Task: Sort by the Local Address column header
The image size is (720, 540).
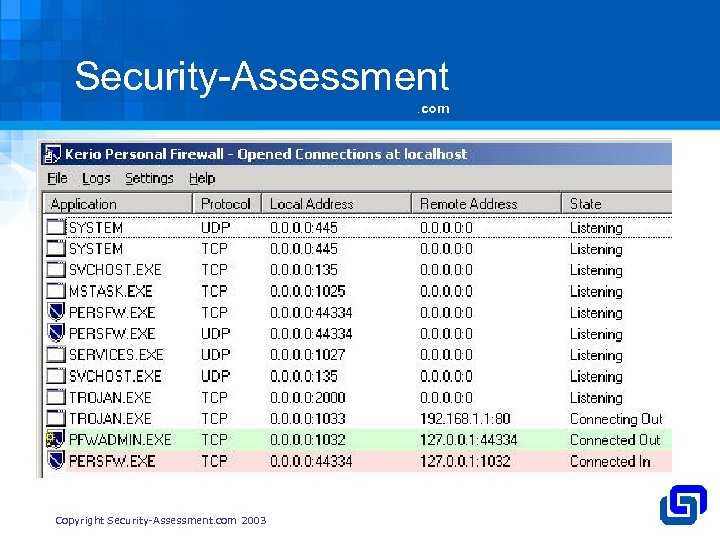Action: click(x=336, y=203)
